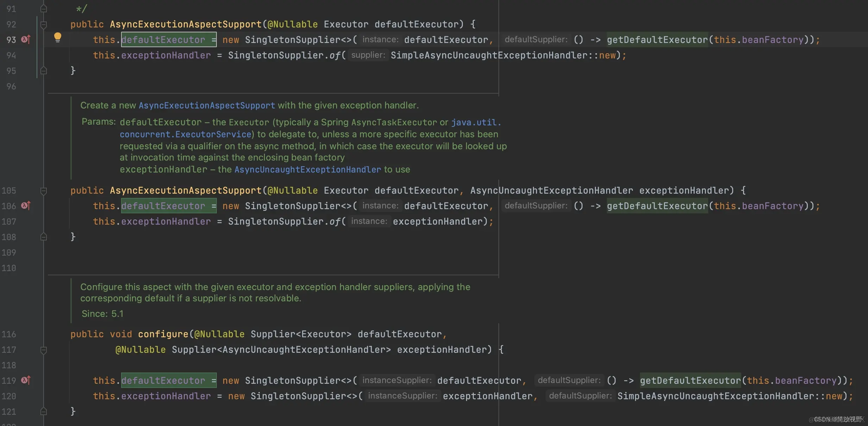This screenshot has height=426, width=868.
Task: Click the lambda gutter icon on line 119
Action: tap(24, 380)
